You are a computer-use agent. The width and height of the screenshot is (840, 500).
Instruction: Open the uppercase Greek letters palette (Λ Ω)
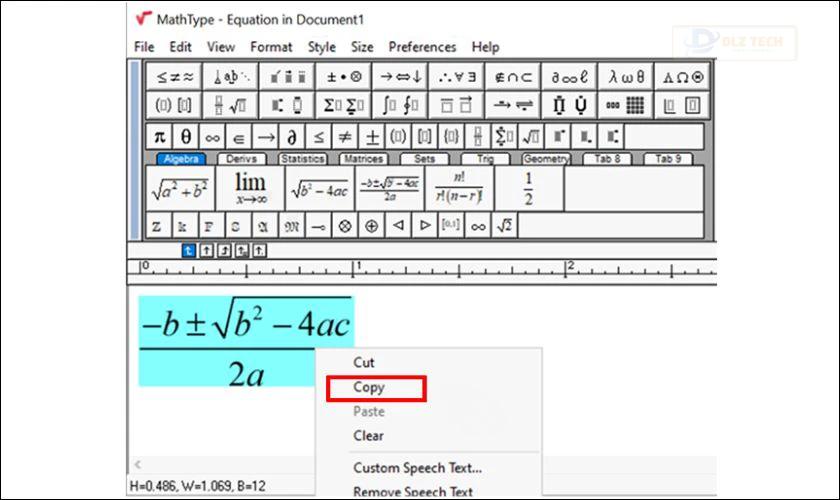point(682,77)
